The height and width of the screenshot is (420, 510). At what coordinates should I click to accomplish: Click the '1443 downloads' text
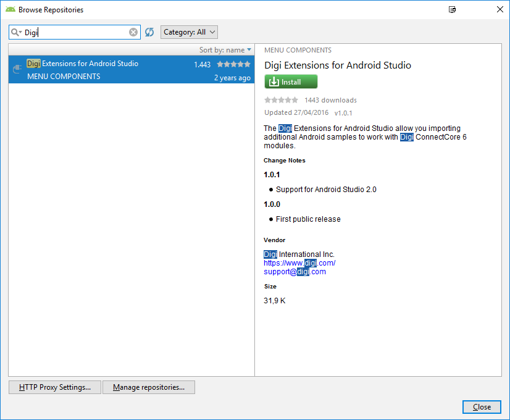[330, 100]
